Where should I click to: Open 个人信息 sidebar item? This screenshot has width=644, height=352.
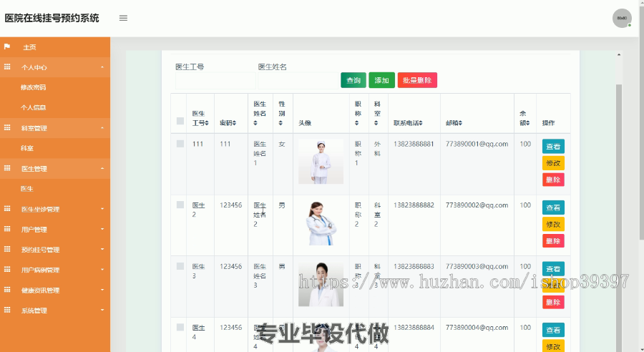coord(33,107)
